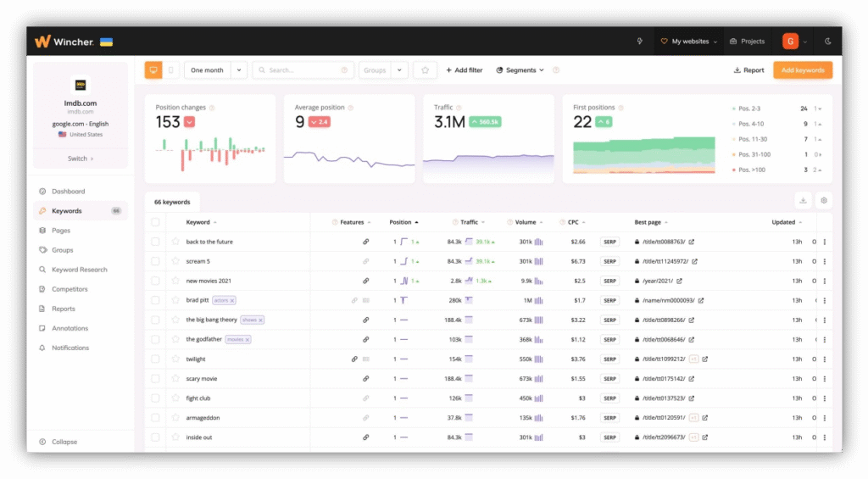Click help icon beside Segments
Screen dimensions: 868x479
(x=556, y=70)
